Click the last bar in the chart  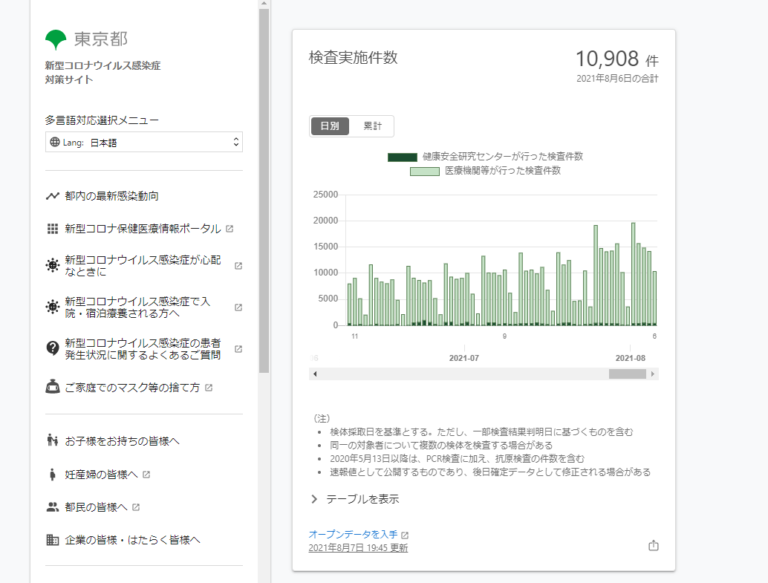tap(655, 298)
